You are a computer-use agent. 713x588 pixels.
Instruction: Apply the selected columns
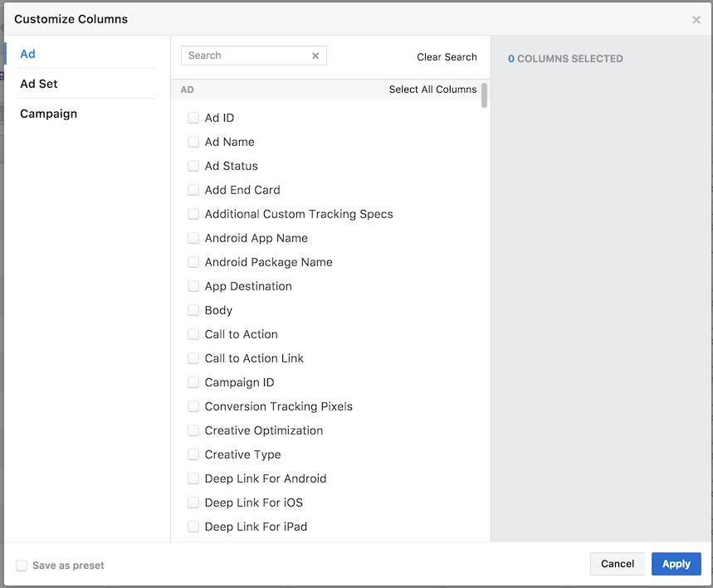coord(676,564)
